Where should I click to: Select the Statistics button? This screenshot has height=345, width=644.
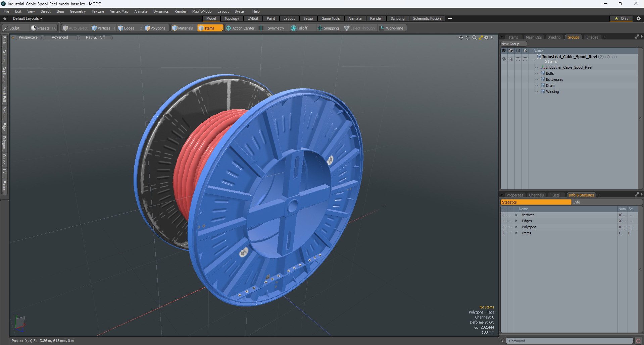click(x=536, y=202)
